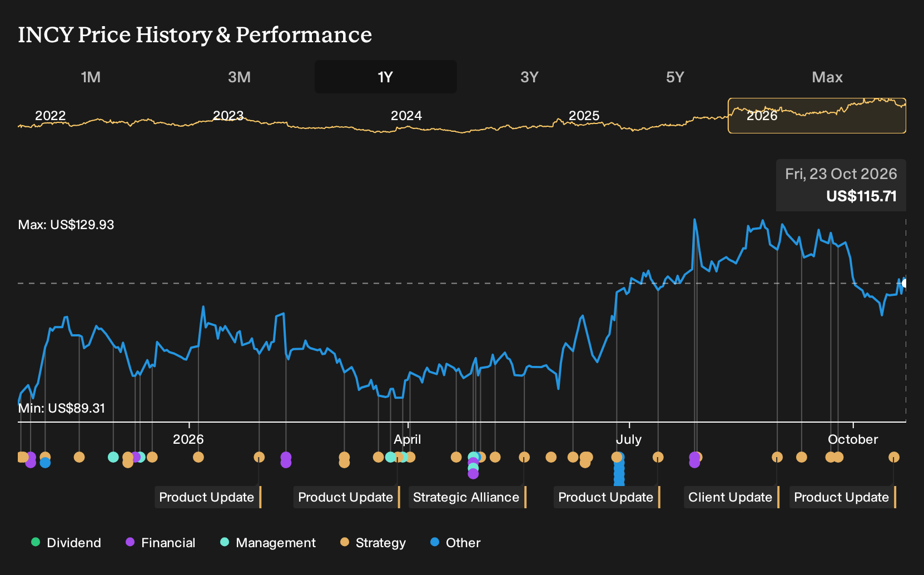The image size is (924, 575).
Task: Click purple Financial dot at bottom of teal stack
Action: click(473, 474)
